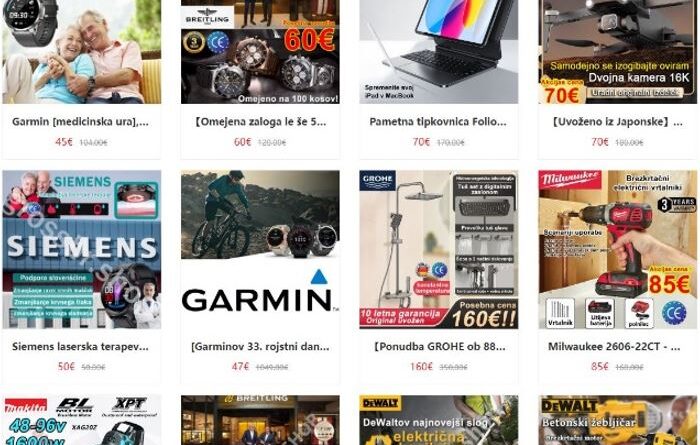Open the GROHE shower 160€ product image
Screen dimensions: 700x445
click(439, 250)
